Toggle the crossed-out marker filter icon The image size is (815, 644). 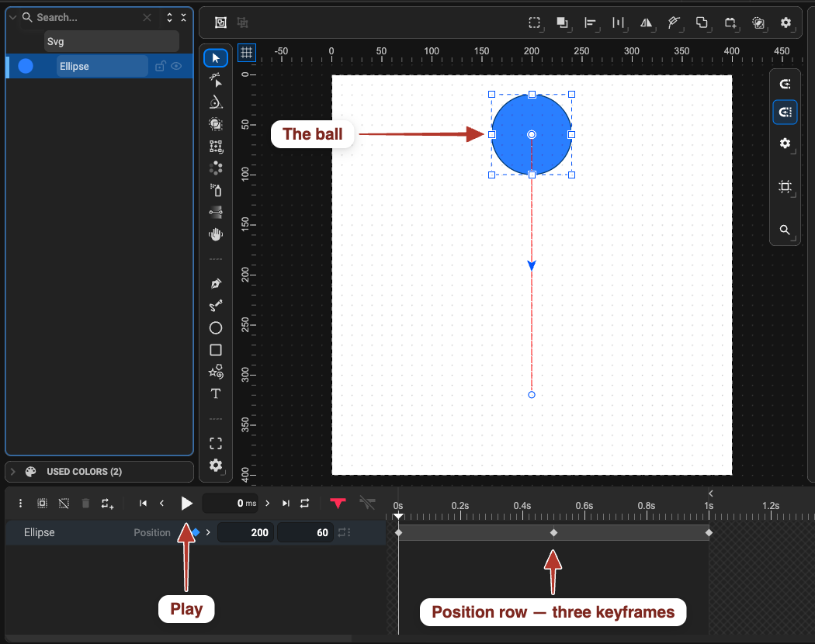(367, 503)
